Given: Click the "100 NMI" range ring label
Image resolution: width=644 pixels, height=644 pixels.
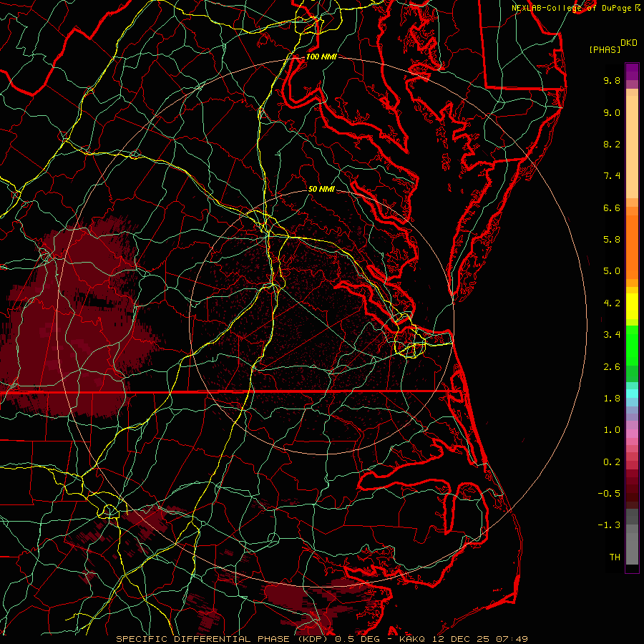Looking at the screenshot, I should pyautogui.click(x=321, y=57).
